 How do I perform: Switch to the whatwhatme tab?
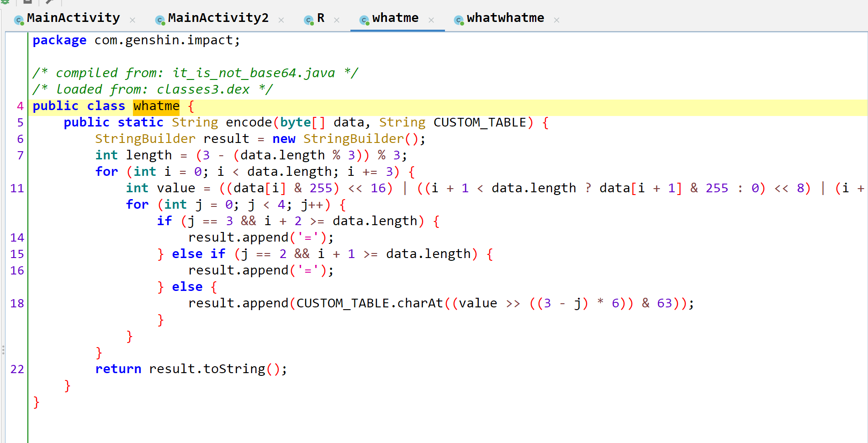coord(505,18)
